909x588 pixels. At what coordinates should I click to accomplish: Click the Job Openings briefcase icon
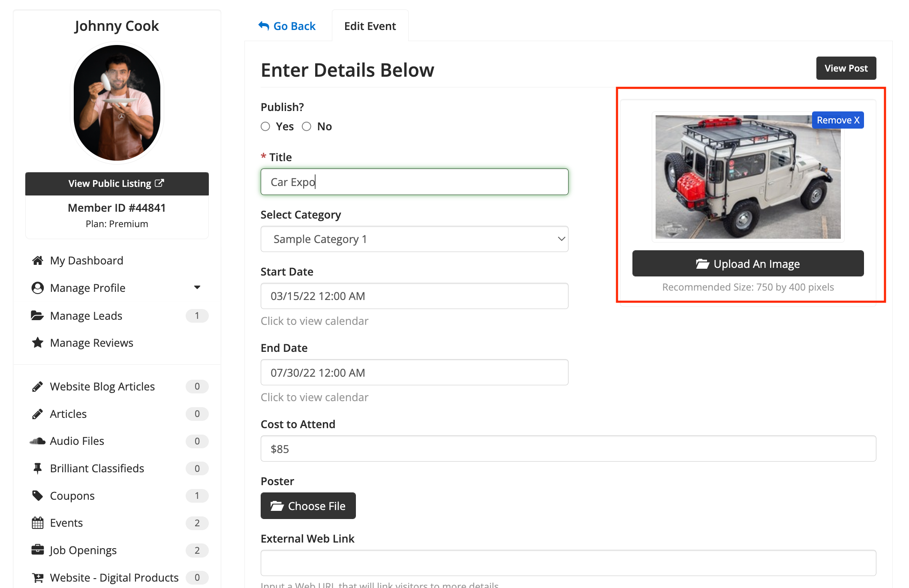pos(38,550)
